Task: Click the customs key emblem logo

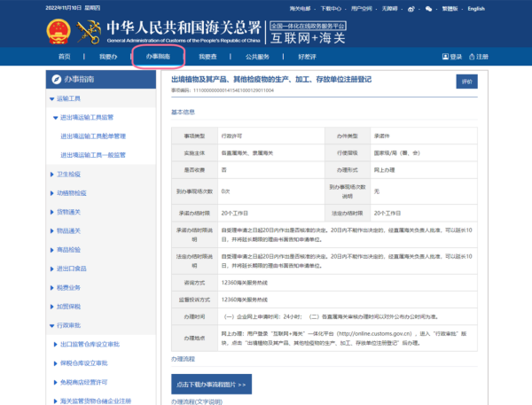Action: [89, 32]
